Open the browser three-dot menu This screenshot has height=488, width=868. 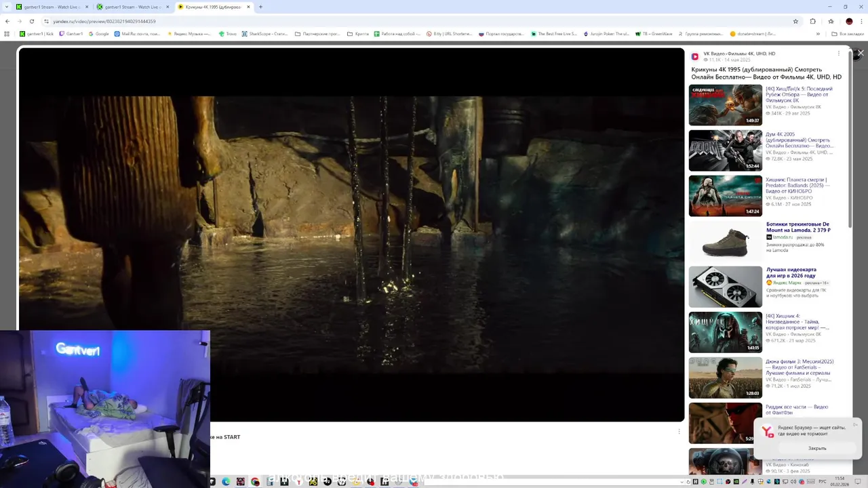[861, 21]
